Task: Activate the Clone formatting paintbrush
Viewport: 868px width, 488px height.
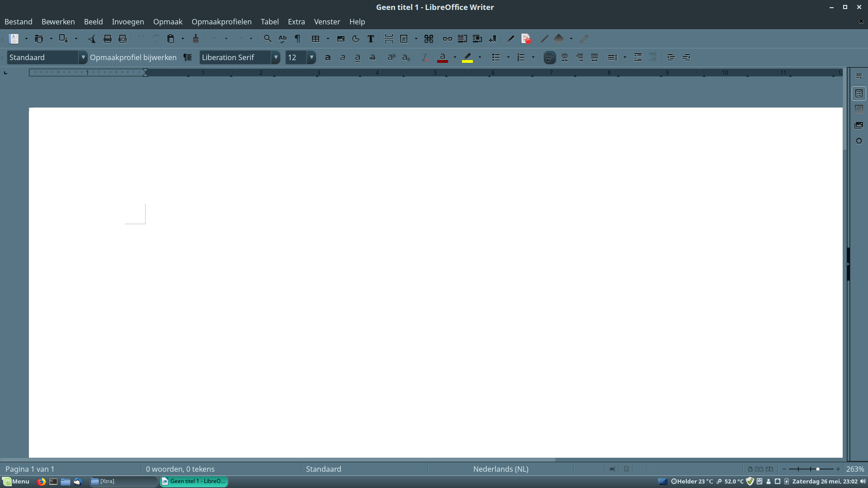Action: 196,39
